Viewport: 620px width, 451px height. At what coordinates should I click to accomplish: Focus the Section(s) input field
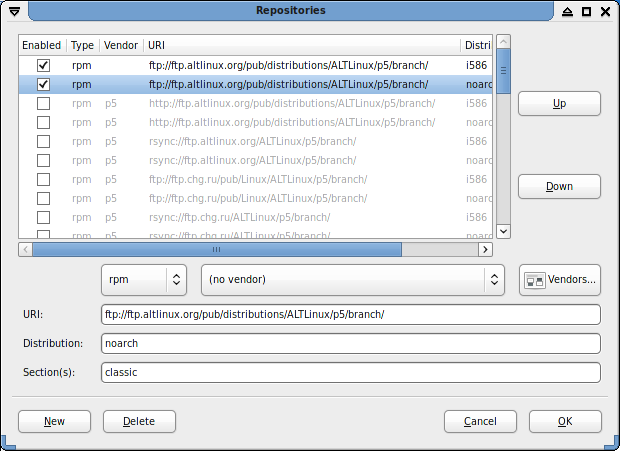(351, 372)
